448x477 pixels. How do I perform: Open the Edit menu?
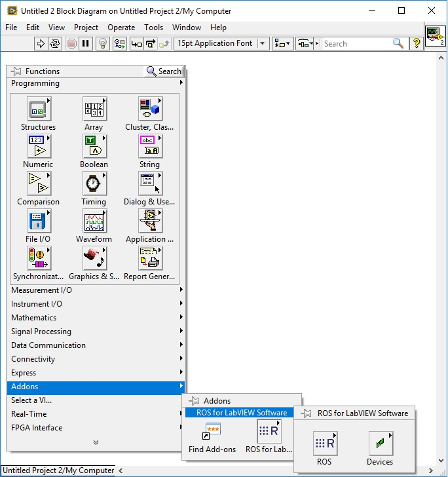33,28
